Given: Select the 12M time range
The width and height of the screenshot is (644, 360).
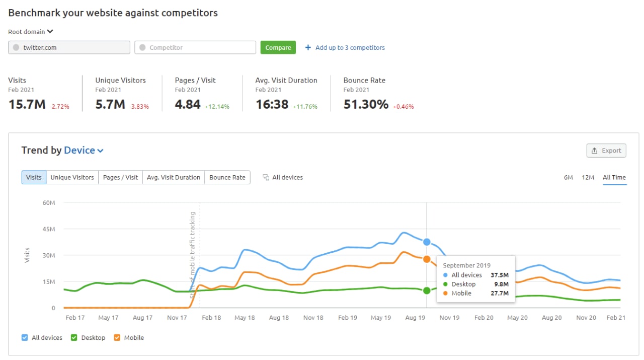Looking at the screenshot, I should coord(588,177).
